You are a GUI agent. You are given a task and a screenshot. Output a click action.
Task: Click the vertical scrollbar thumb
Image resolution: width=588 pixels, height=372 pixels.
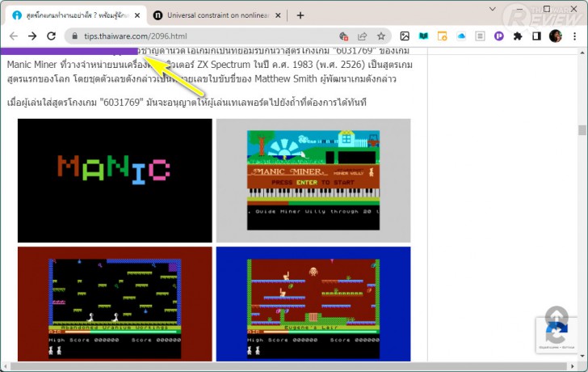click(582, 130)
